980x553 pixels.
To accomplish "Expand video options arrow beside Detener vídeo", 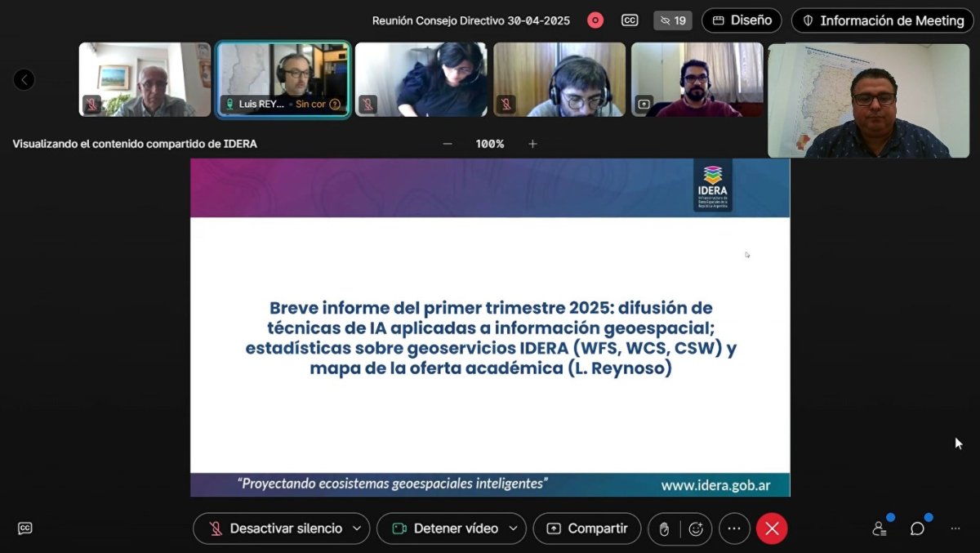I will pos(513,528).
